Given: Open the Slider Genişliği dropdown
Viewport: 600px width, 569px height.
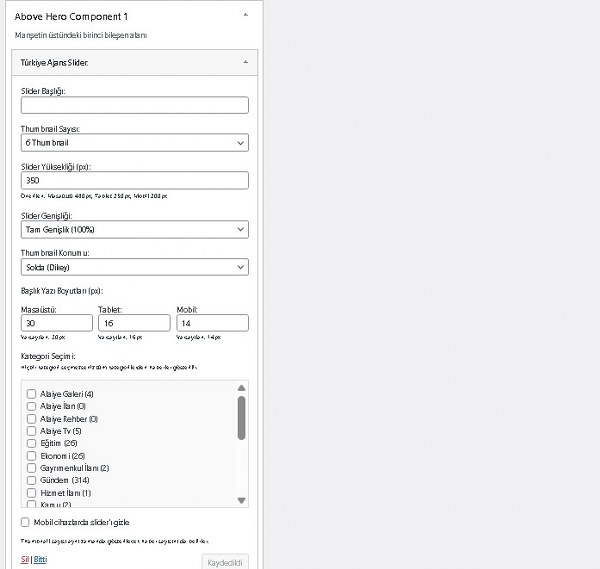Looking at the screenshot, I should coord(134,230).
